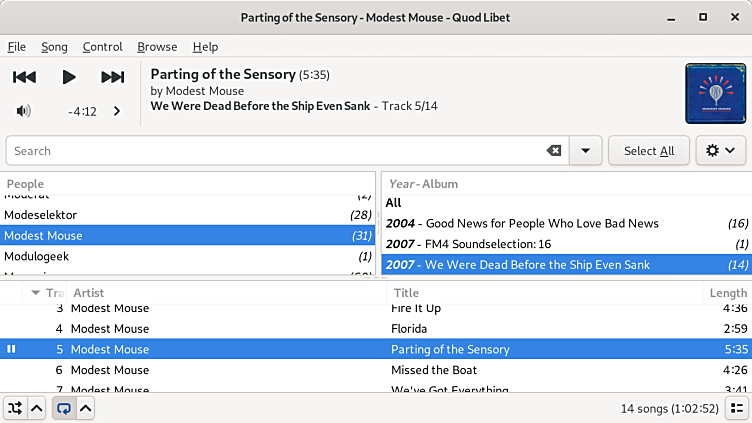Select the 2004 Good News album

pos(542,223)
